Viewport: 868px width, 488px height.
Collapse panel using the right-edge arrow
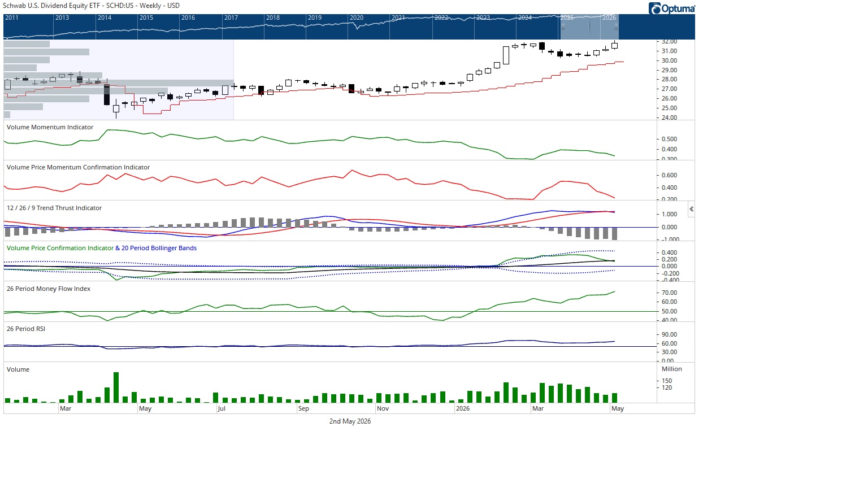691,209
